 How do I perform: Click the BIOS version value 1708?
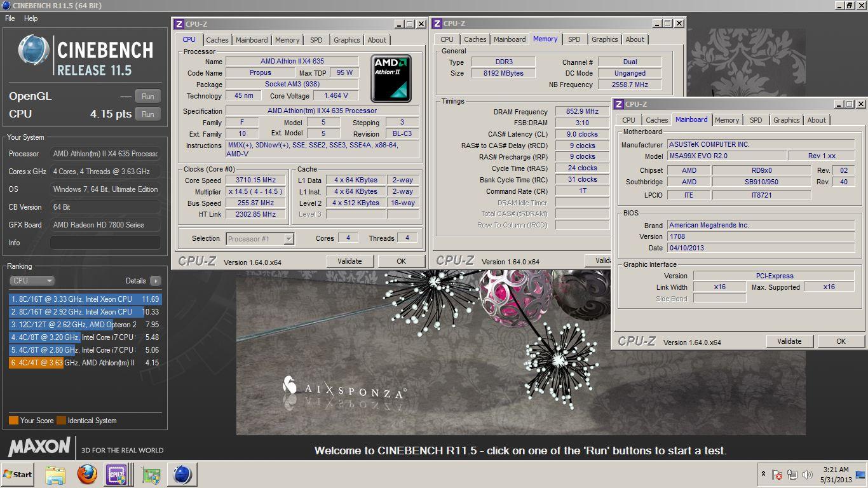tap(761, 236)
